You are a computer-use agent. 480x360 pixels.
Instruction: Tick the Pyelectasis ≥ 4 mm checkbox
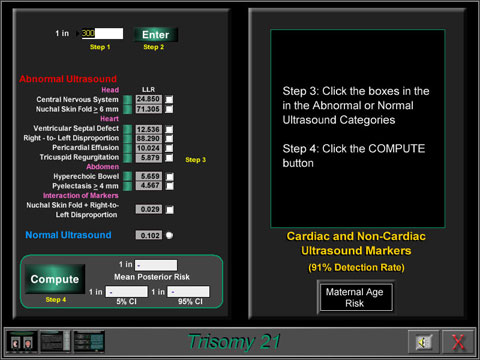click(x=170, y=186)
